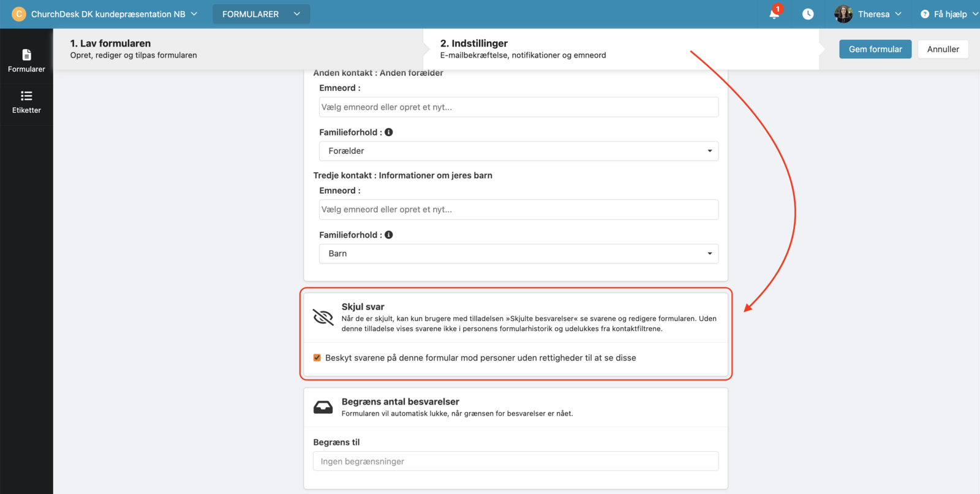The height and width of the screenshot is (494, 980).
Task: Click the clock icon in top bar
Action: (x=808, y=13)
